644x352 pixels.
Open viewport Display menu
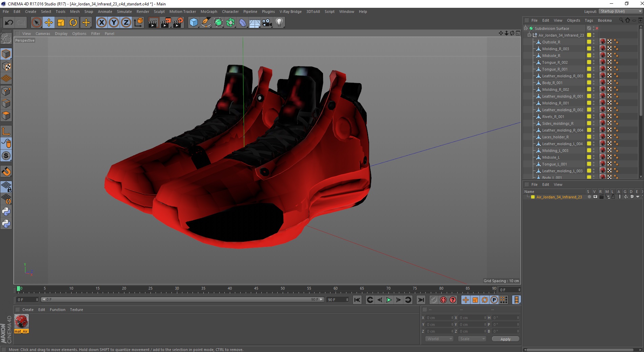[x=61, y=34]
